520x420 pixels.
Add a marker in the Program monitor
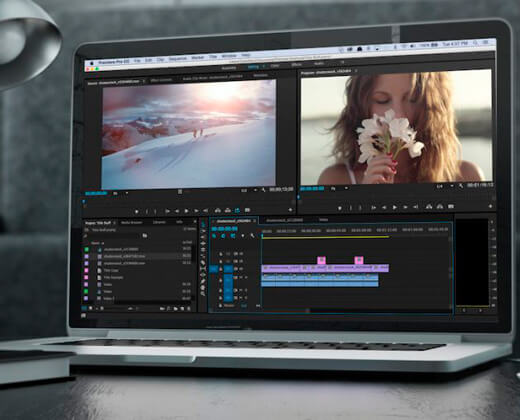click(x=340, y=208)
